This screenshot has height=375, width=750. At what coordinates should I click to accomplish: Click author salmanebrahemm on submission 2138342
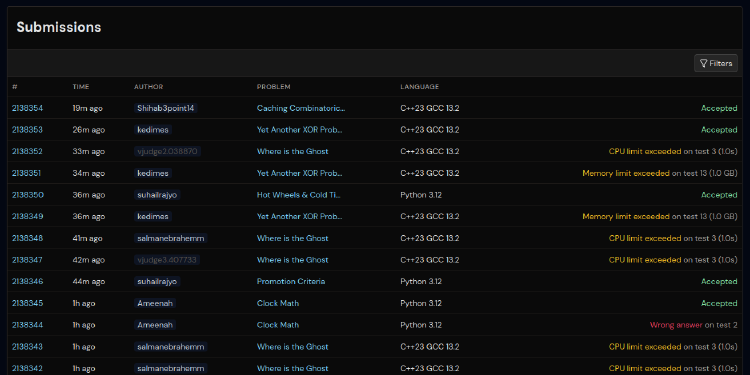(x=170, y=368)
